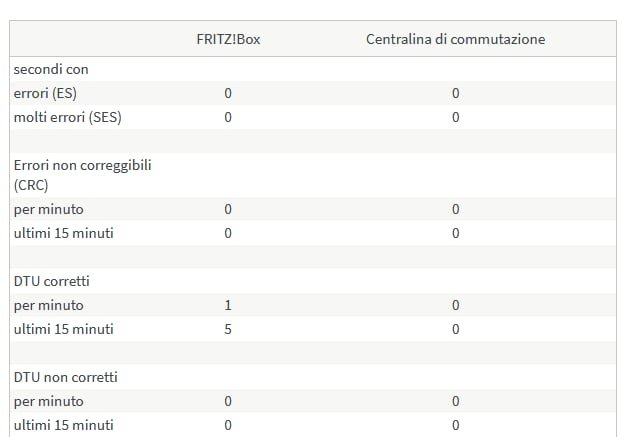Click FRITZ!Box value for molti errori (SES)
Screen dimensions: 622x437
[228, 117]
